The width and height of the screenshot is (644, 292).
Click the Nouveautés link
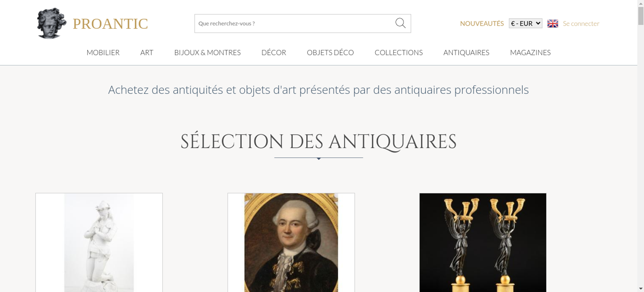pyautogui.click(x=482, y=23)
